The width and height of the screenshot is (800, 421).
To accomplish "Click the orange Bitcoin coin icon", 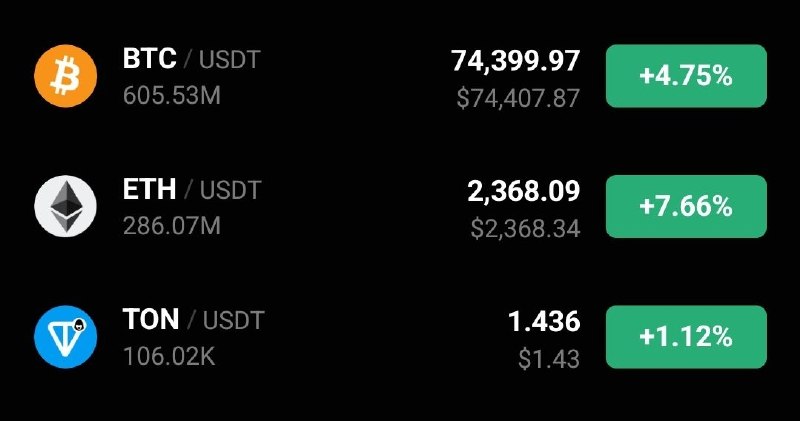I will 66,76.
